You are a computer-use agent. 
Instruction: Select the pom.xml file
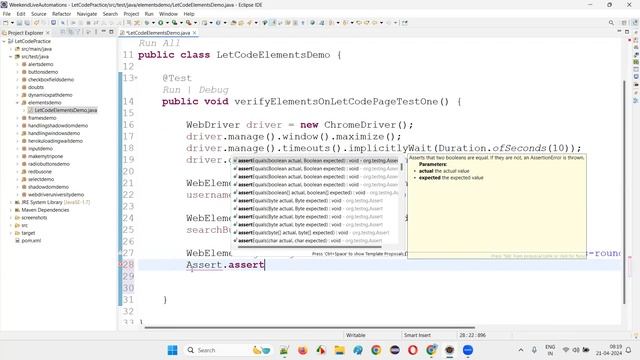tap(31, 241)
